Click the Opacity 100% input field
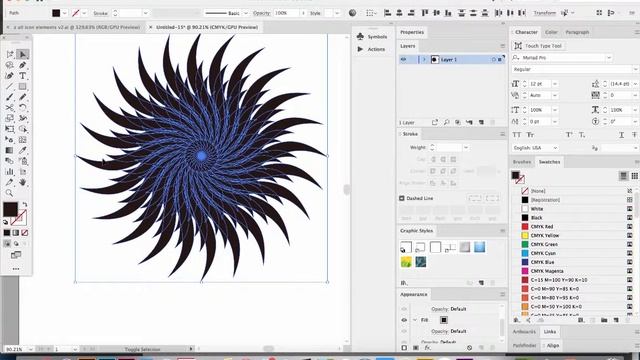Screen dimensions: 640x360 (287, 13)
